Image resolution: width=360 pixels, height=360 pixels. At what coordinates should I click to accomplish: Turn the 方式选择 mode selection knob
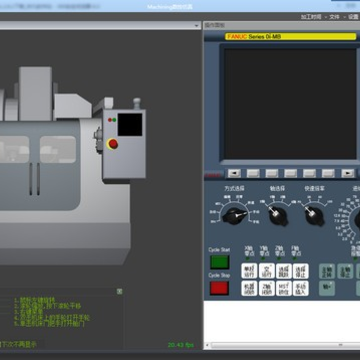(x=235, y=215)
